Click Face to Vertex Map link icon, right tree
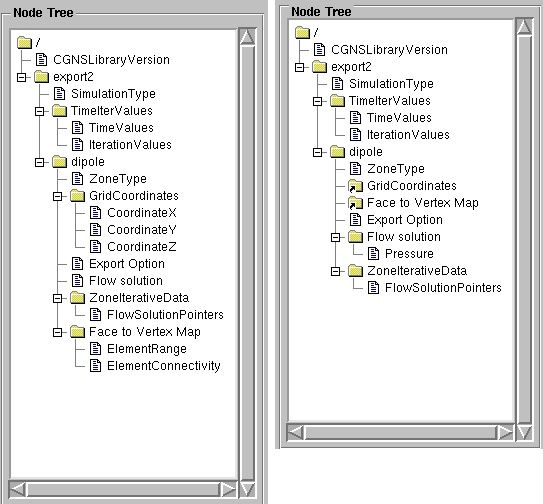 (356, 203)
